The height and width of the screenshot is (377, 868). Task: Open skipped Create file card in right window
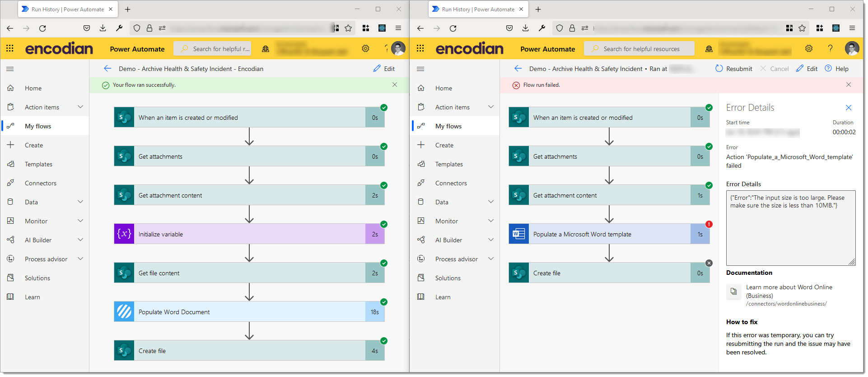pos(609,273)
